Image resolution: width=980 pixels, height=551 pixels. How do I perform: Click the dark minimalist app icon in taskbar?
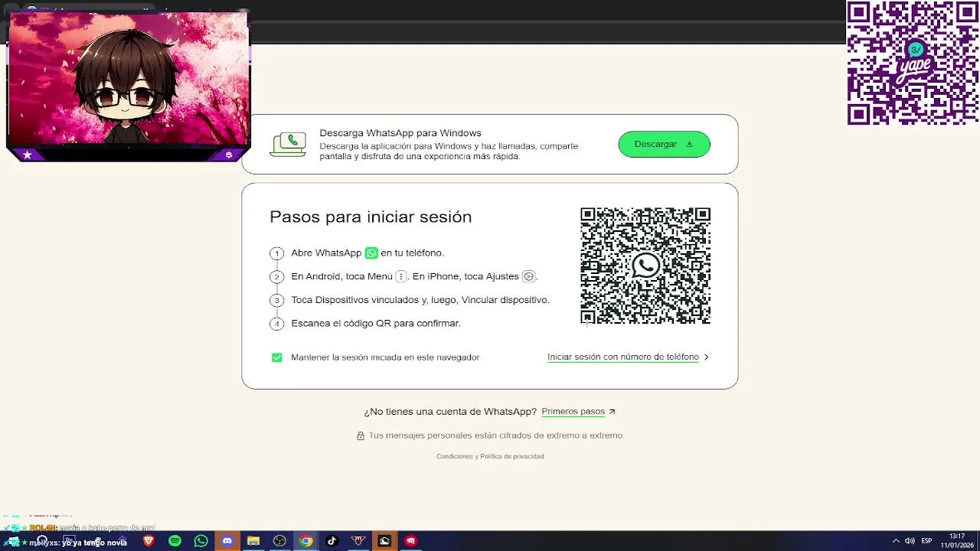pyautogui.click(x=384, y=541)
